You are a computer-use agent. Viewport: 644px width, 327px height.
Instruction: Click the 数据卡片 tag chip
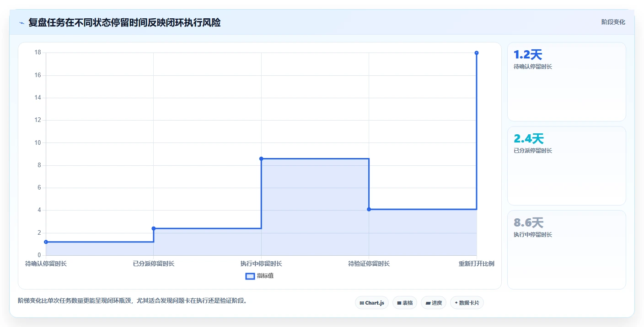[x=467, y=303]
